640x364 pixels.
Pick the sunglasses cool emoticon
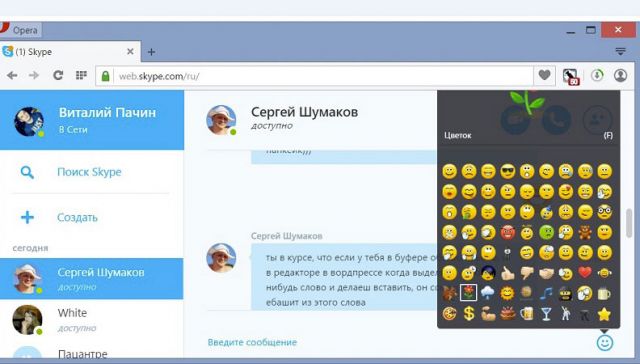(507, 171)
